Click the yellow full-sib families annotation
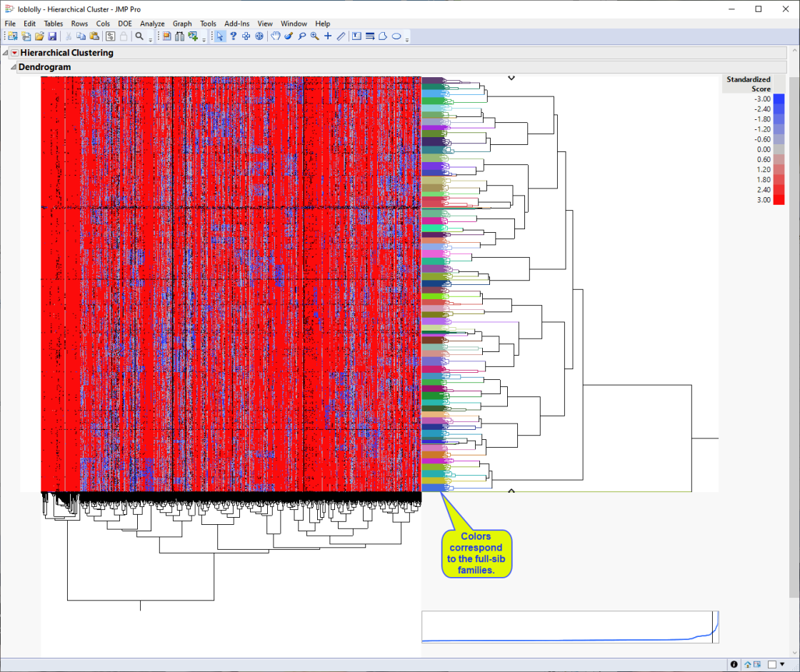Image resolution: width=800 pixels, height=672 pixels. pyautogui.click(x=475, y=553)
